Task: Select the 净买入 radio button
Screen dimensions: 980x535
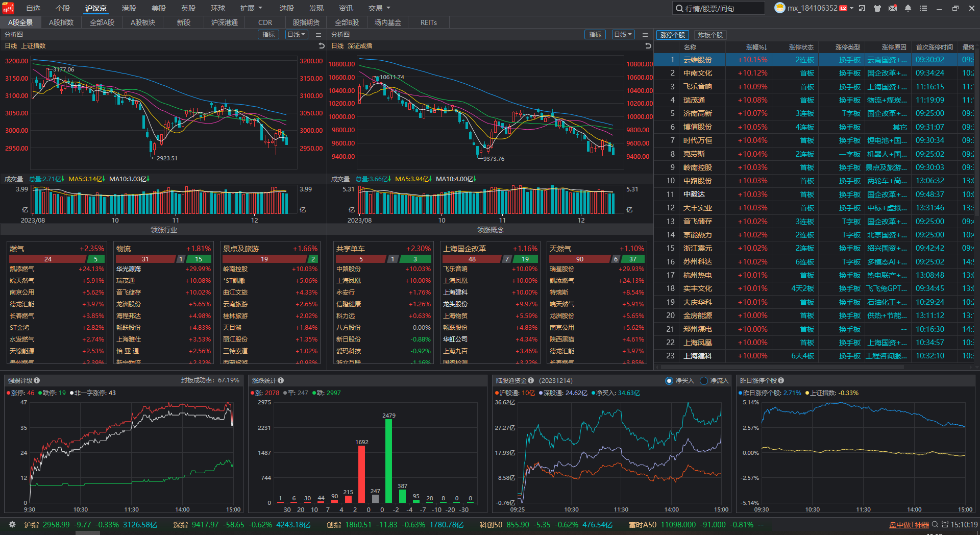Action: pos(669,381)
